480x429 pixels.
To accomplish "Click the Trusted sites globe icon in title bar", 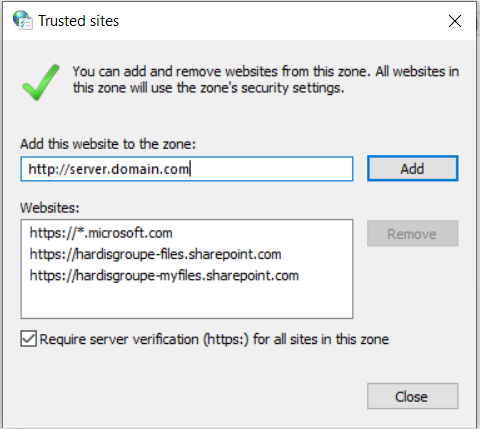I will pos(23,20).
